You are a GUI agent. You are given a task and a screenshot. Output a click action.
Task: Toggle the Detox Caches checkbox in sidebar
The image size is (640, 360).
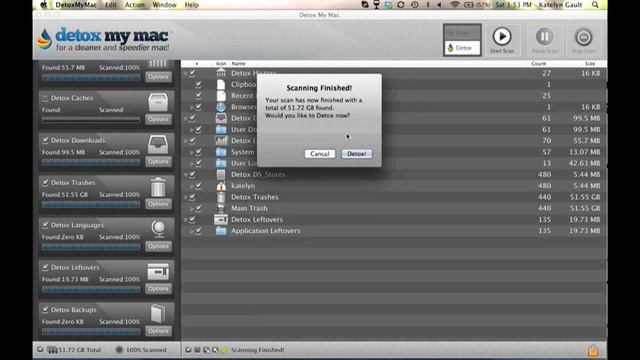[x=45, y=98]
